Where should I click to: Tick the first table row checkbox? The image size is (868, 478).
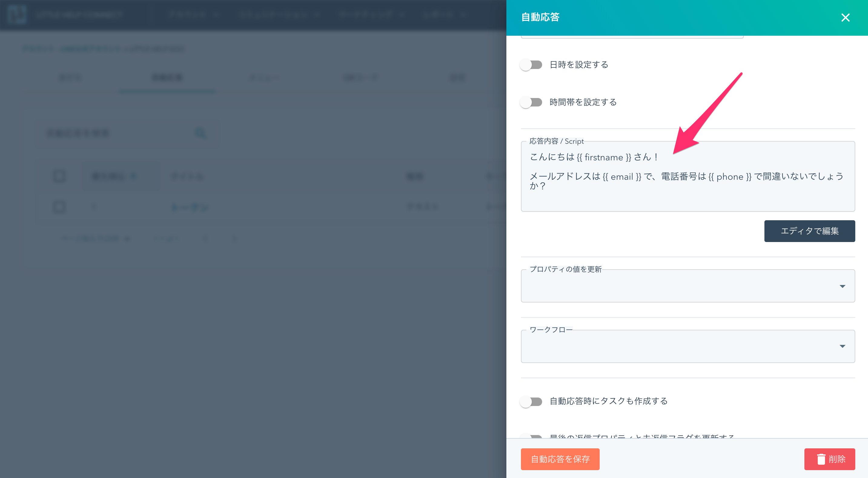pyautogui.click(x=59, y=206)
